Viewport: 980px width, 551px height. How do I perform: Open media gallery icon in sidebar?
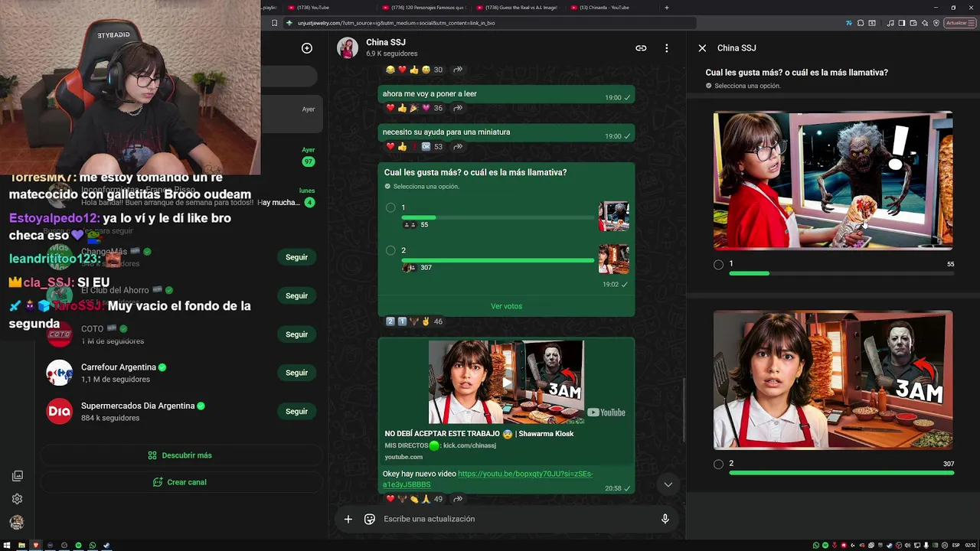[x=17, y=476]
